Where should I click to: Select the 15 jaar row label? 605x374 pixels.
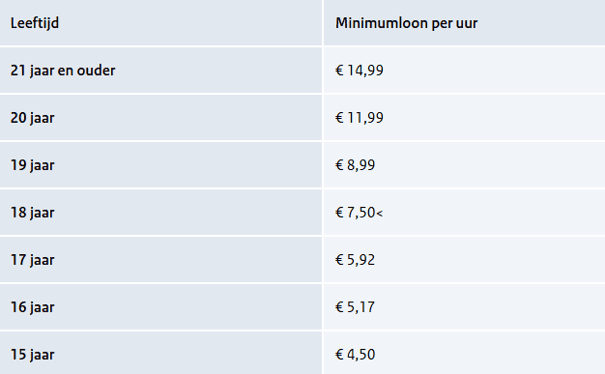pyautogui.click(x=32, y=355)
